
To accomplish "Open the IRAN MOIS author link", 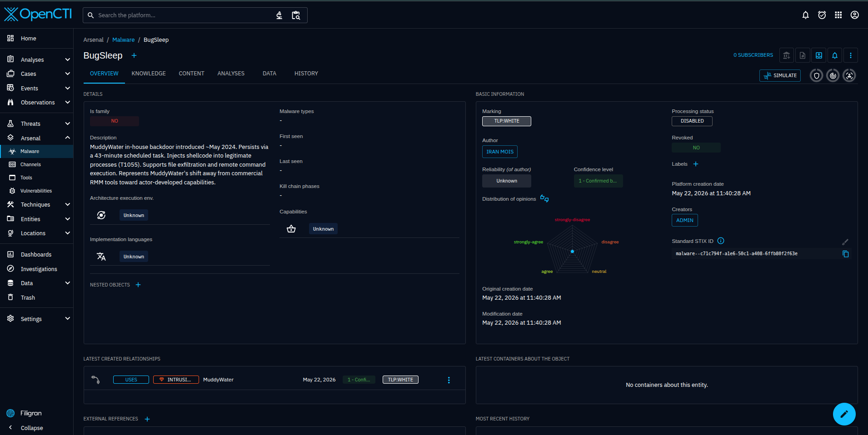I will pyautogui.click(x=500, y=152).
